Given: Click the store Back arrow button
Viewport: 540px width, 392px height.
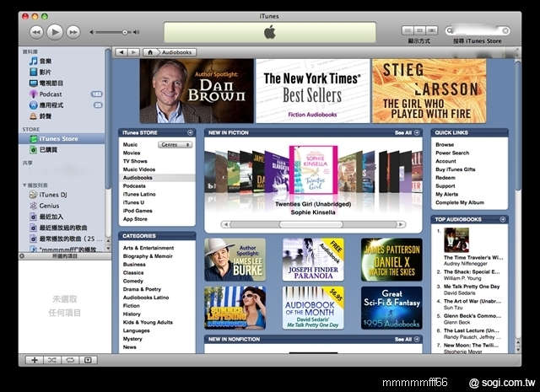Looking at the screenshot, I should (x=121, y=52).
